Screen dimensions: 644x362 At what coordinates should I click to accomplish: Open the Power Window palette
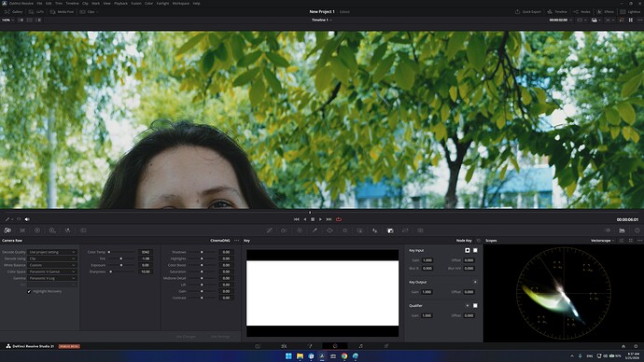329,230
